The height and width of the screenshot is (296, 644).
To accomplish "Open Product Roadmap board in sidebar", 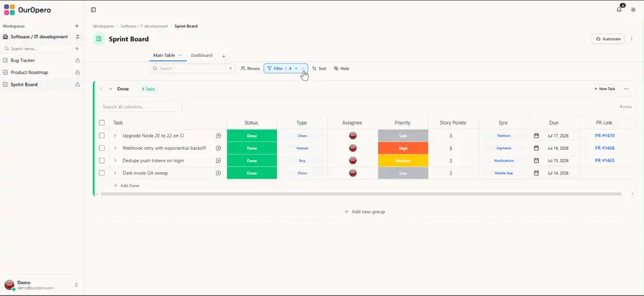I will click(x=29, y=73).
